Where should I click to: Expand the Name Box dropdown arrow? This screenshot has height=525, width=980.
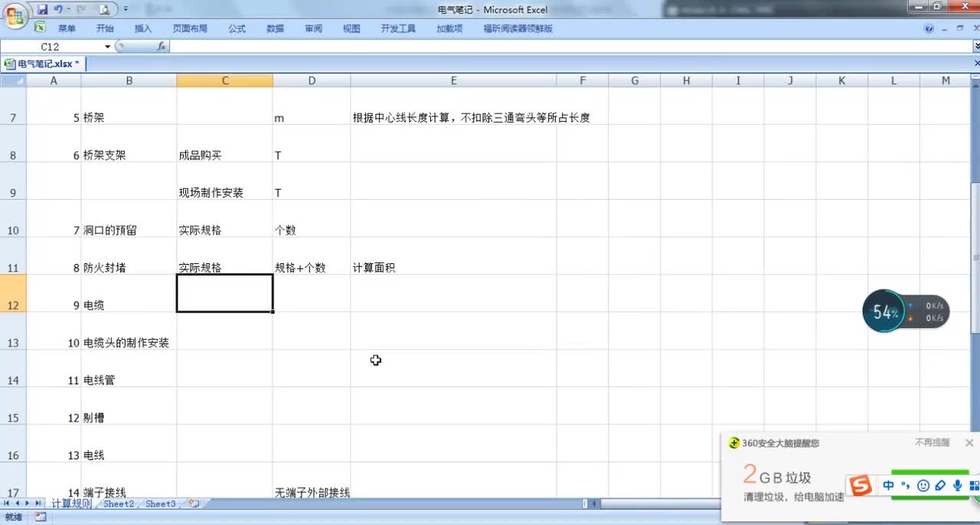(107, 47)
